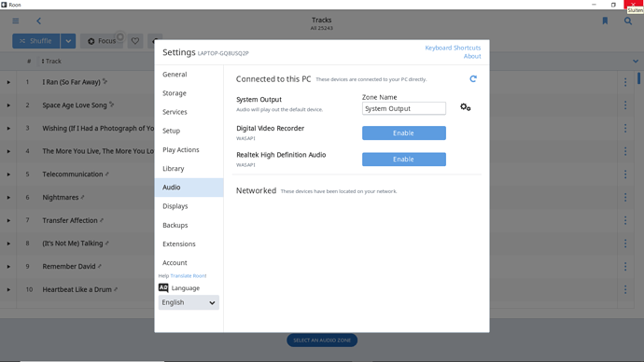Open Translate Roon link

[189, 276]
